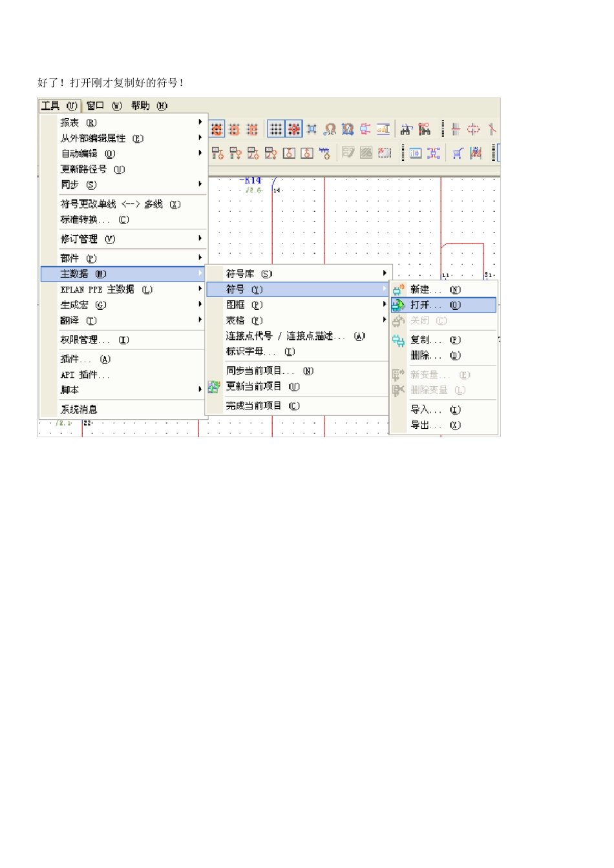Open 标准转换... (C) entry
Image resolution: width=614 pixels, height=868 pixels.
[123, 220]
